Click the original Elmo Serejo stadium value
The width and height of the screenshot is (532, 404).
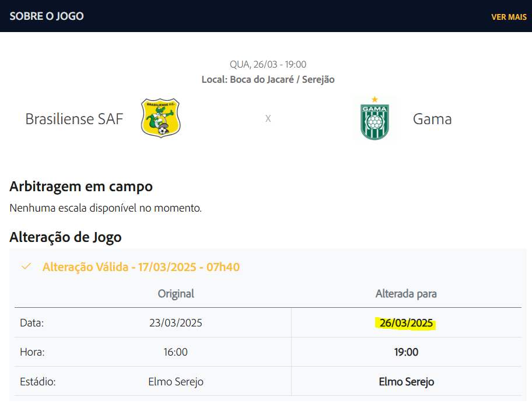point(176,382)
